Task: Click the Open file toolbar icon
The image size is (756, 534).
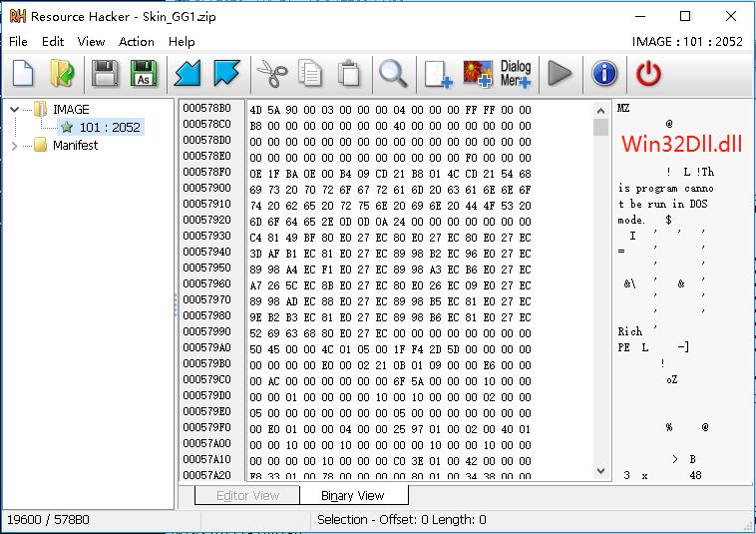Action: point(62,73)
